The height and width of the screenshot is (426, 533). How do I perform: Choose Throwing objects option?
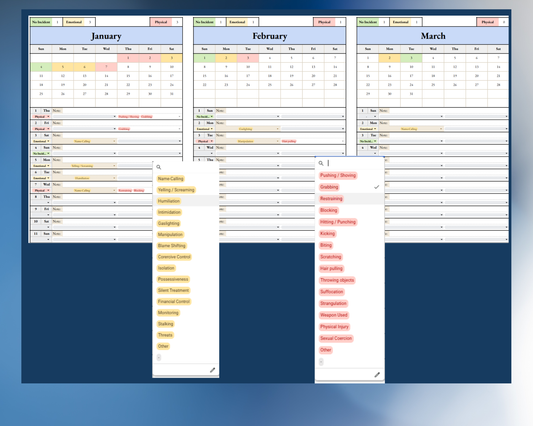point(337,280)
